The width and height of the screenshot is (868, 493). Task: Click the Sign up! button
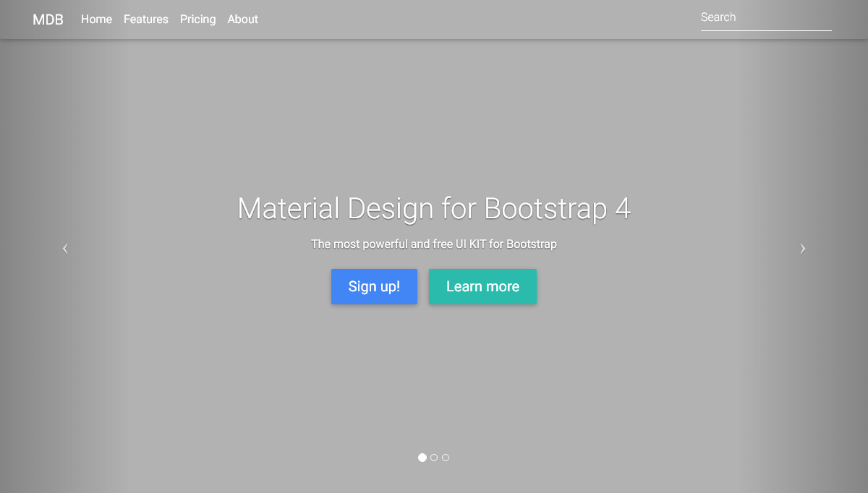374,286
